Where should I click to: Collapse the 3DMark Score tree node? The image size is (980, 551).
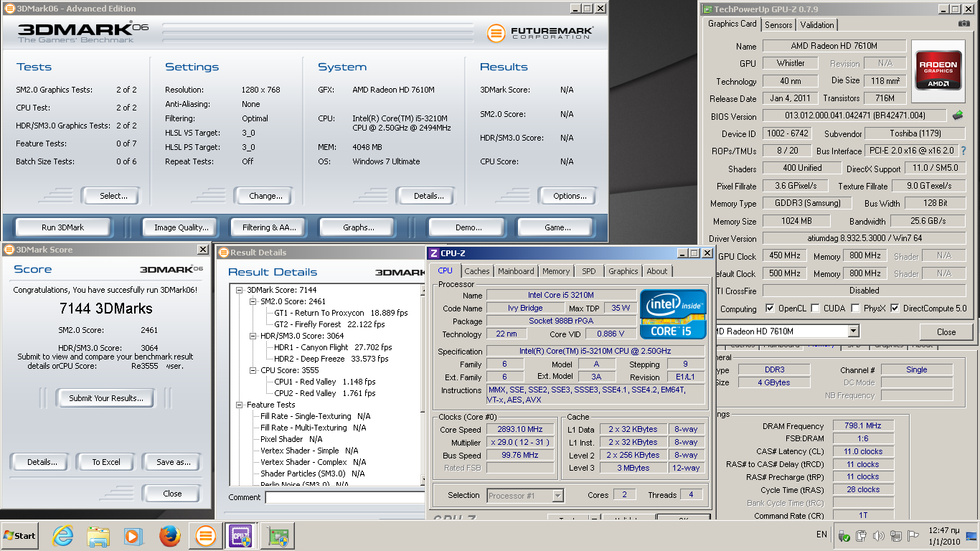(240, 290)
